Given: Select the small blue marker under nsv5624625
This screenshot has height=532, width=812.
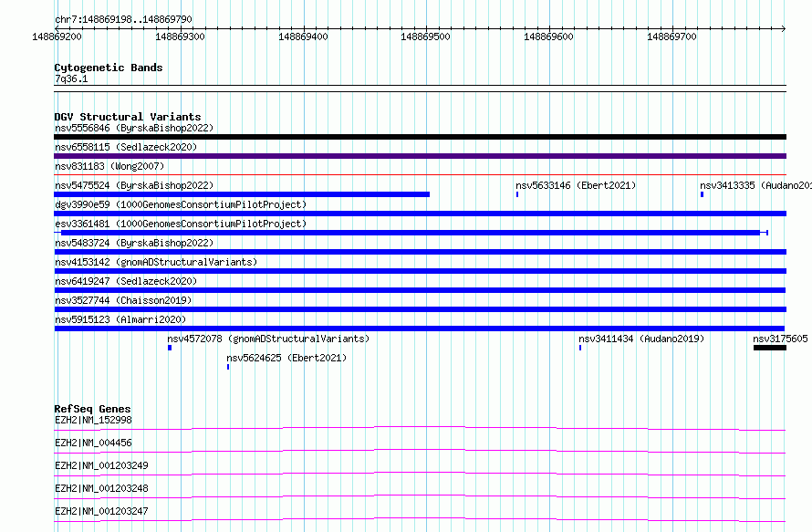Looking at the screenshot, I should (228, 367).
